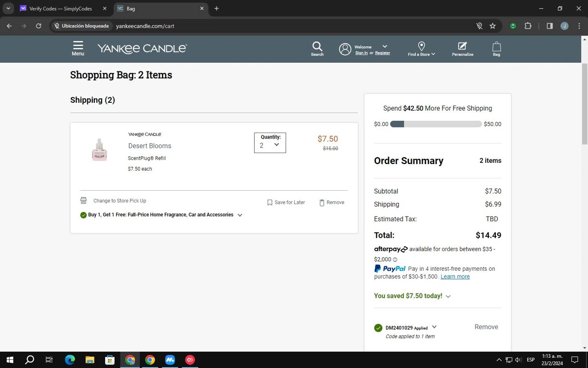Open the Chrome tab search dropdown
This screenshot has height=368, width=588.
8,8
